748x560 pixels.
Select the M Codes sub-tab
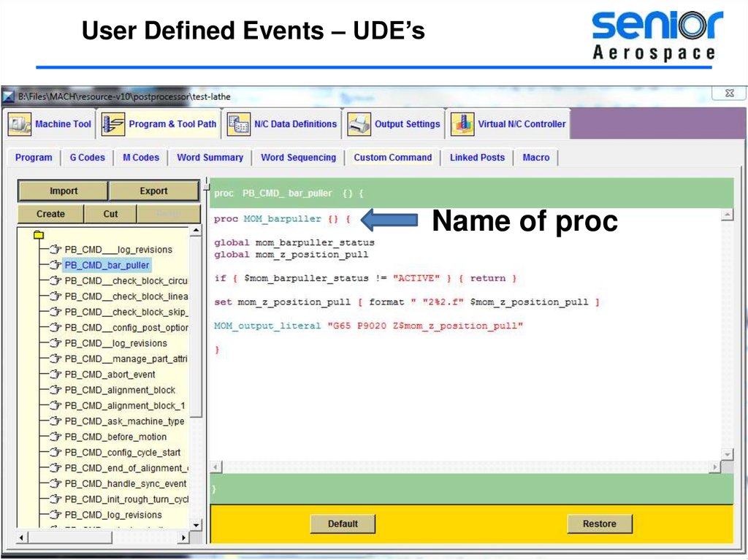[141, 158]
